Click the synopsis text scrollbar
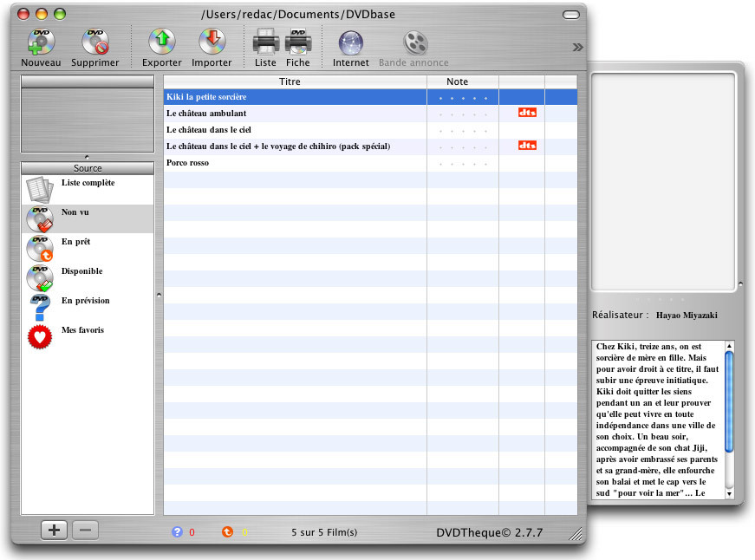Image resolution: width=755 pixels, height=560 pixels. pos(729,407)
